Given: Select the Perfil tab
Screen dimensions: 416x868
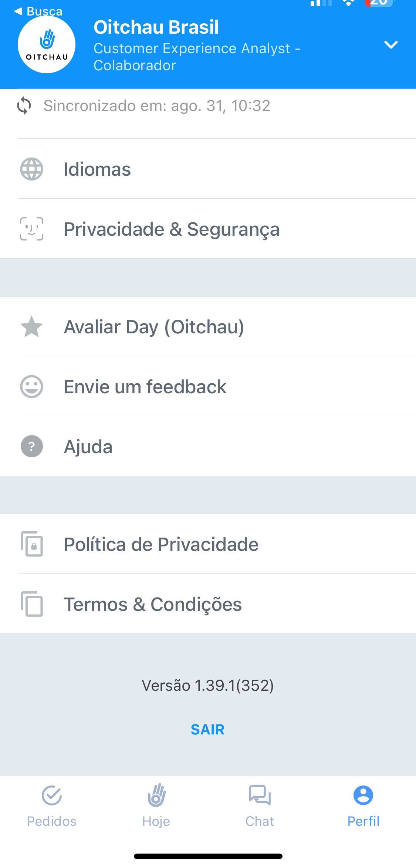Looking at the screenshot, I should pos(363,806).
